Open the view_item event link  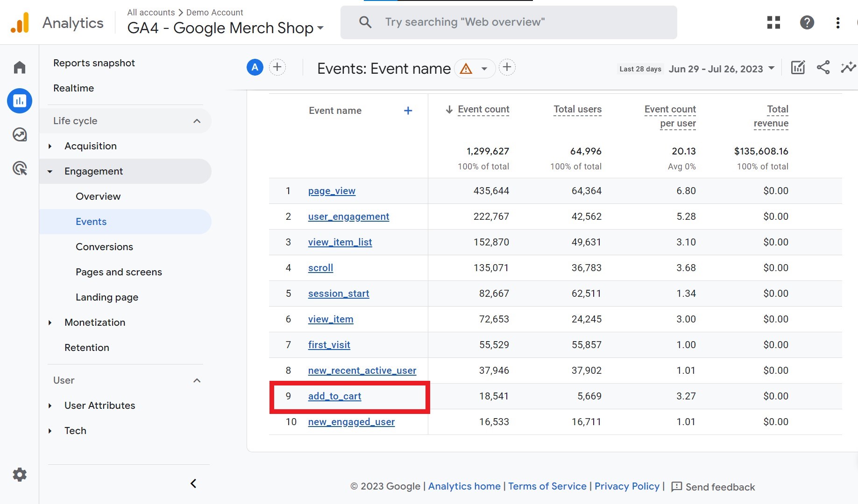click(331, 319)
